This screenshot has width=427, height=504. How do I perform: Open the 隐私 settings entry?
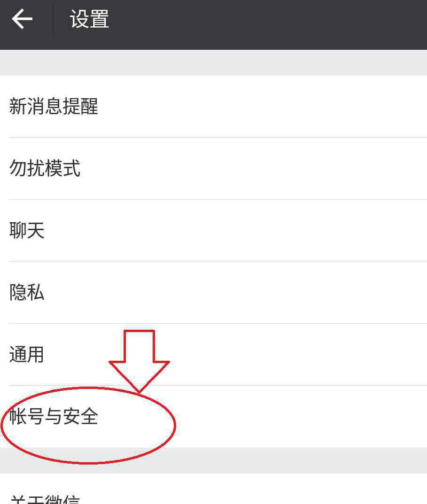coord(213,293)
